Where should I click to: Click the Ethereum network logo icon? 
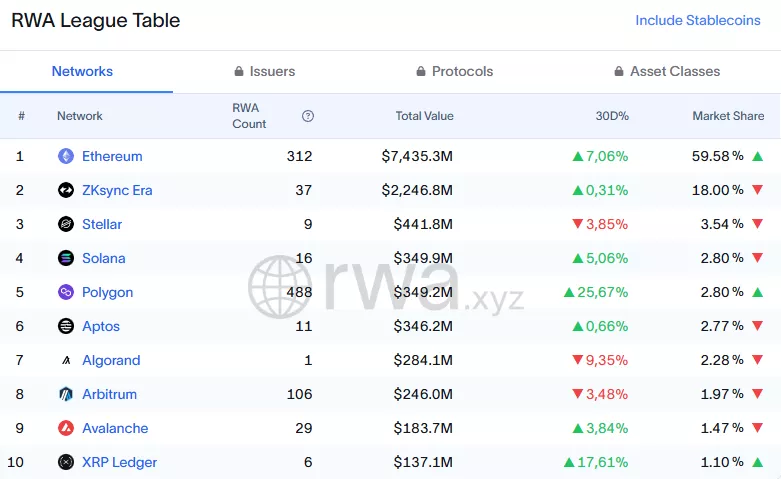(x=66, y=156)
